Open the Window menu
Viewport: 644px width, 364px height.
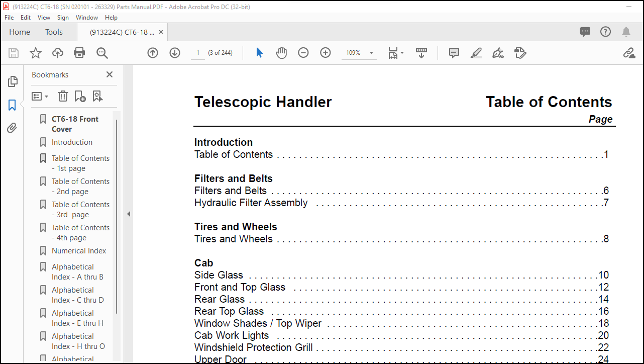[x=87, y=17]
